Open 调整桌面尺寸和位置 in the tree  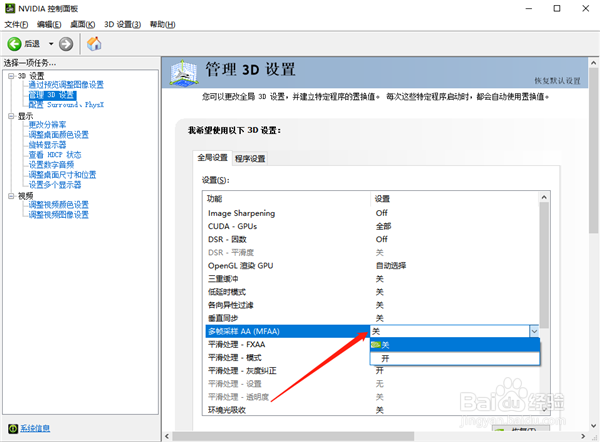pyautogui.click(x=62, y=175)
